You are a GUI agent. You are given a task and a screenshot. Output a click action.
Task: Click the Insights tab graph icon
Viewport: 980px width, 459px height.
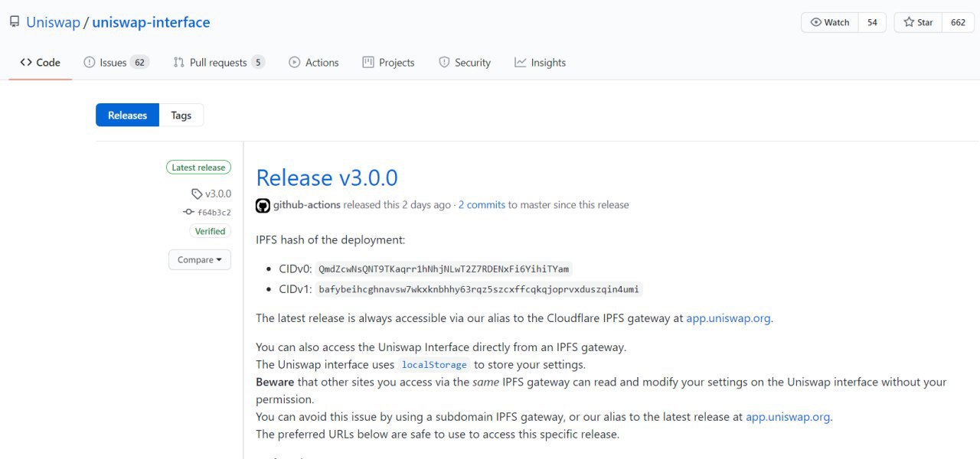521,63
